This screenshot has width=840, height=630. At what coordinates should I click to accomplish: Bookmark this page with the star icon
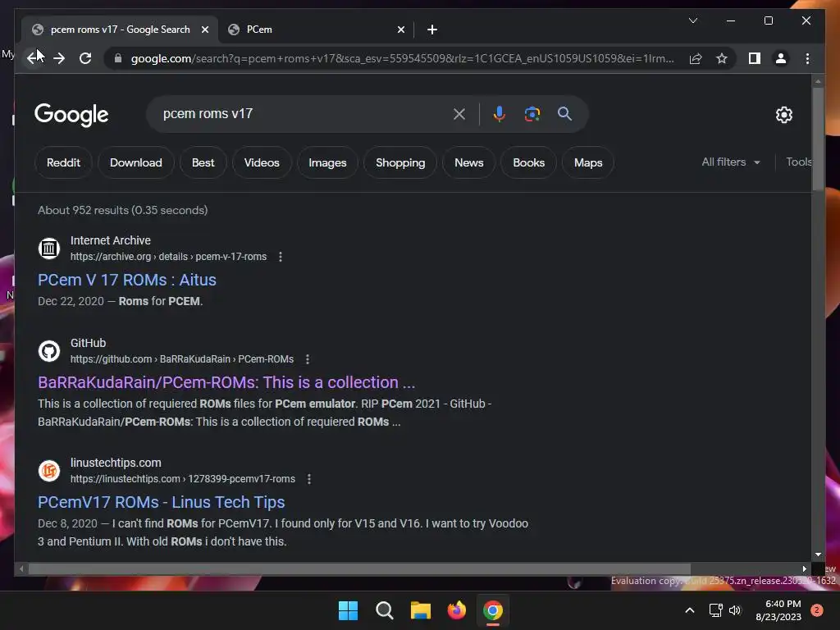pos(722,58)
